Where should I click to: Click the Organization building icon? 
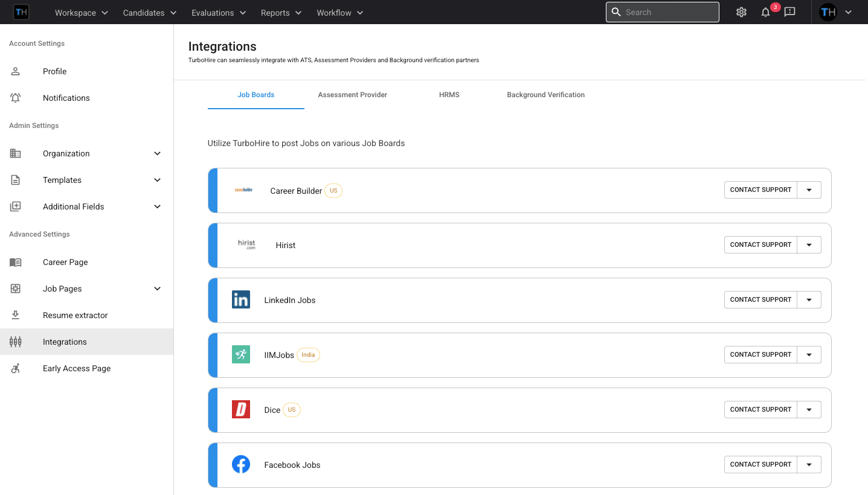(x=15, y=153)
